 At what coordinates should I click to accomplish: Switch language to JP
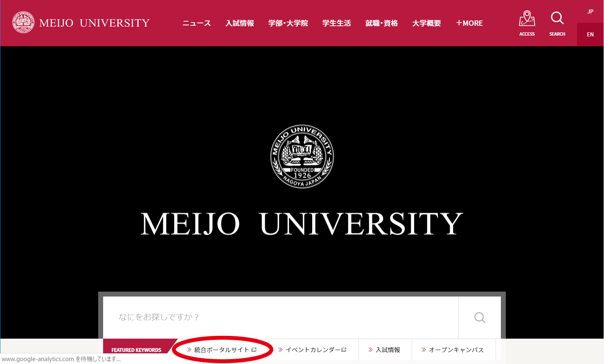590,11
